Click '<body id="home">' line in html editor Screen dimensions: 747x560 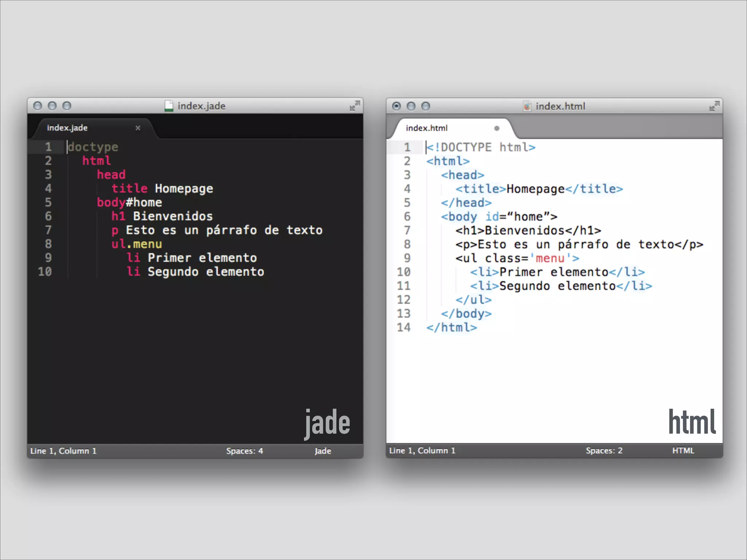click(499, 217)
